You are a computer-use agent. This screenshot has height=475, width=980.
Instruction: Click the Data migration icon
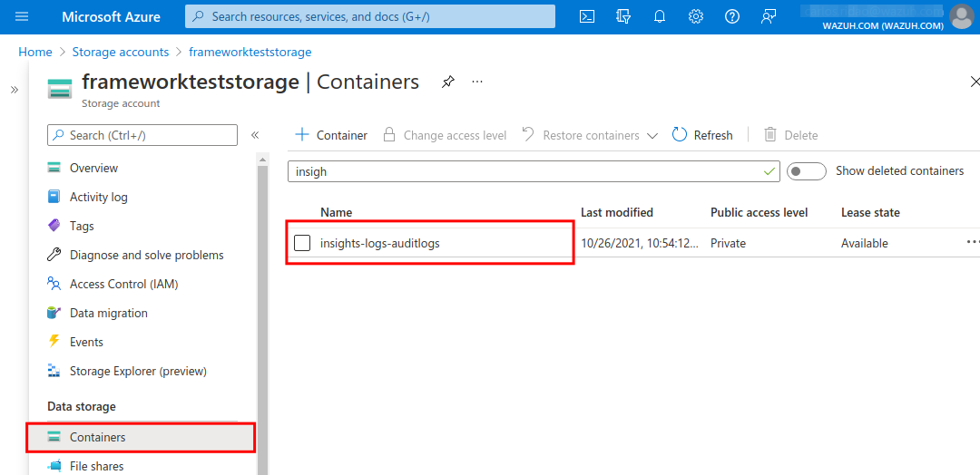tap(54, 313)
